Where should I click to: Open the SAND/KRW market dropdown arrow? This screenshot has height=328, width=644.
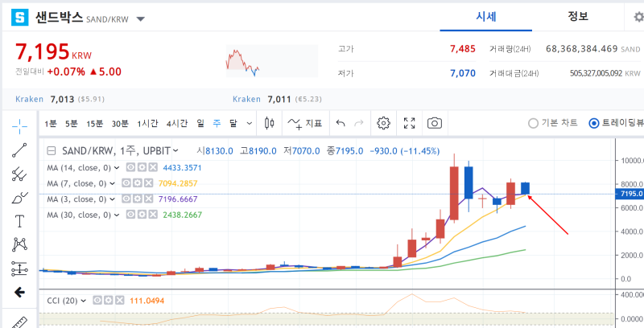140,18
